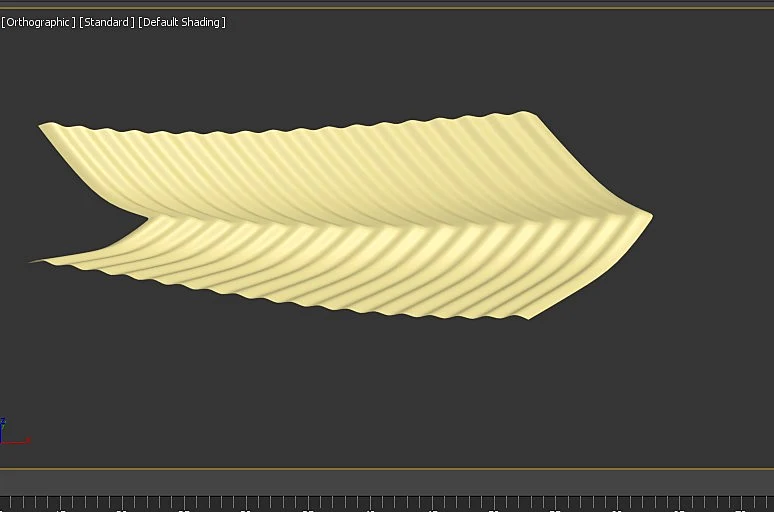Click the V-shaped notch between the two folds
Screen dimensions: 774x512
click(145, 217)
